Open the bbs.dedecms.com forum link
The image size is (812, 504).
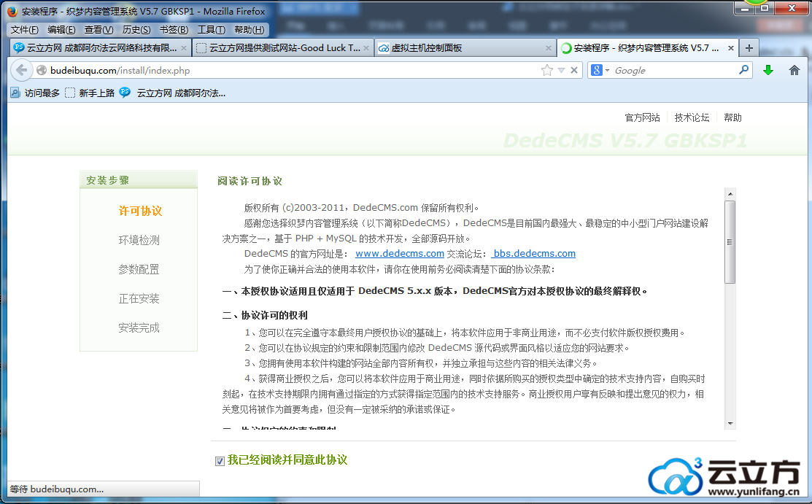point(533,254)
